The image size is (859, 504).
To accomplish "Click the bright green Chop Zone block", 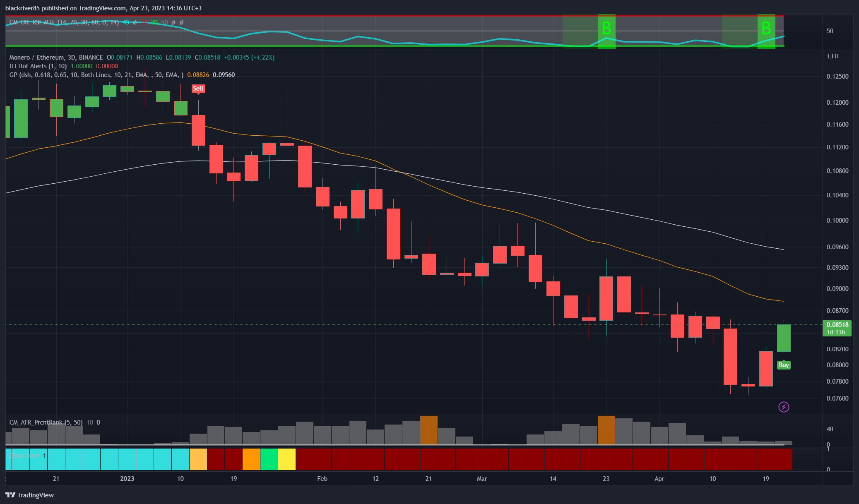I will click(269, 459).
